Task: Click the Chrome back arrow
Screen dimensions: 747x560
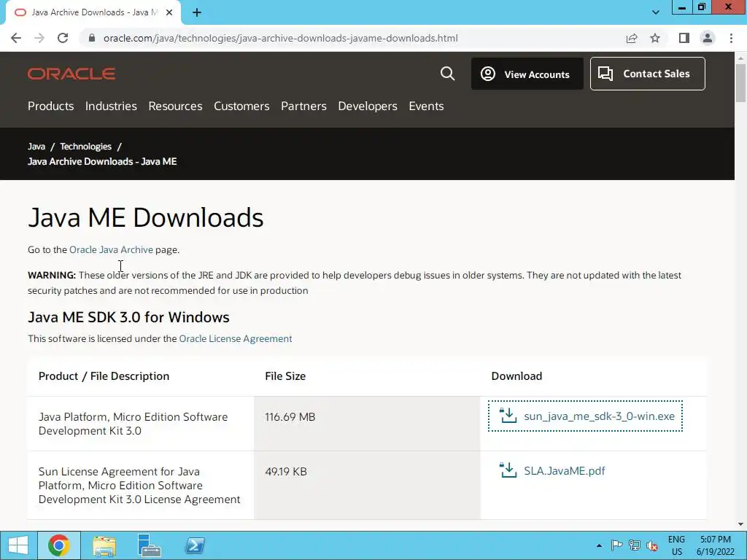Action: [x=16, y=38]
